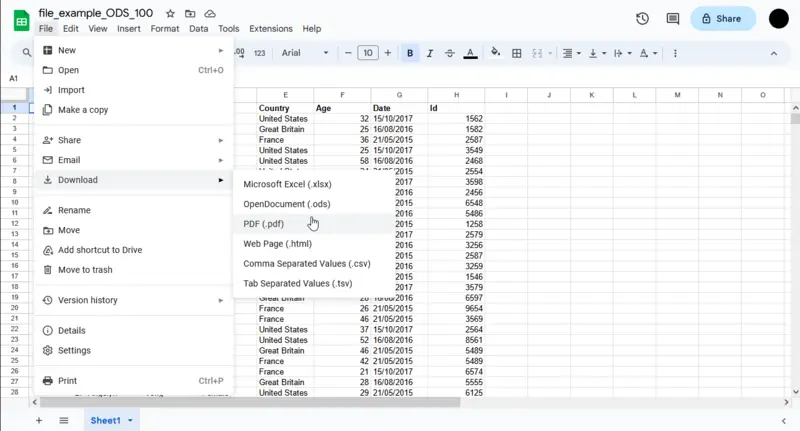Star the file_example_ODS_100 document
Screen dimensions: 800x431
pos(170,14)
